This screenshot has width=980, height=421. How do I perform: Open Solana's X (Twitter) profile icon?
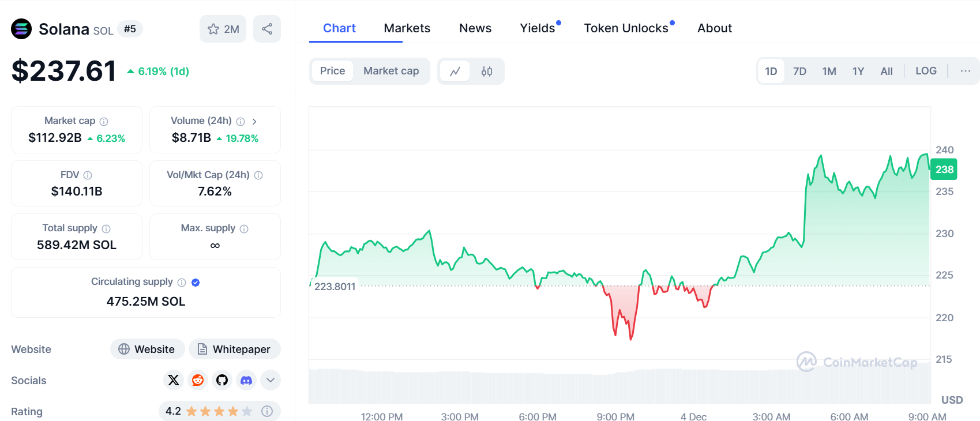[x=174, y=380]
